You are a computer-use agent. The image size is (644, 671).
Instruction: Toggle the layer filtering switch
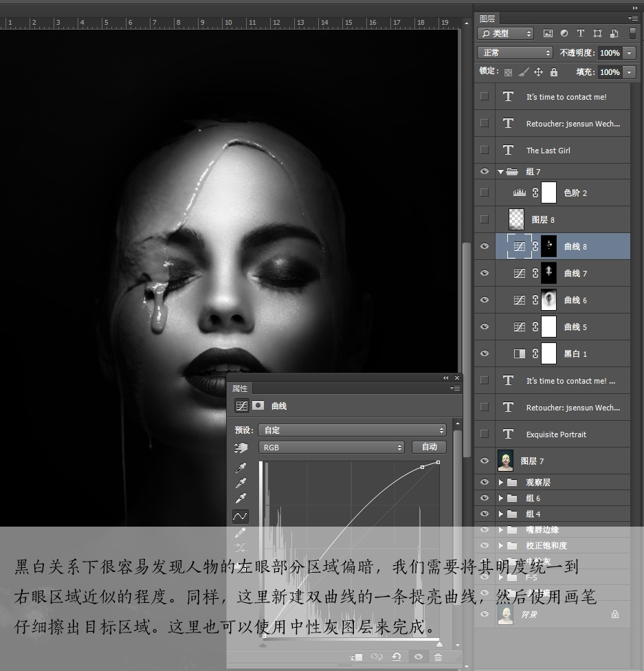pos(632,34)
